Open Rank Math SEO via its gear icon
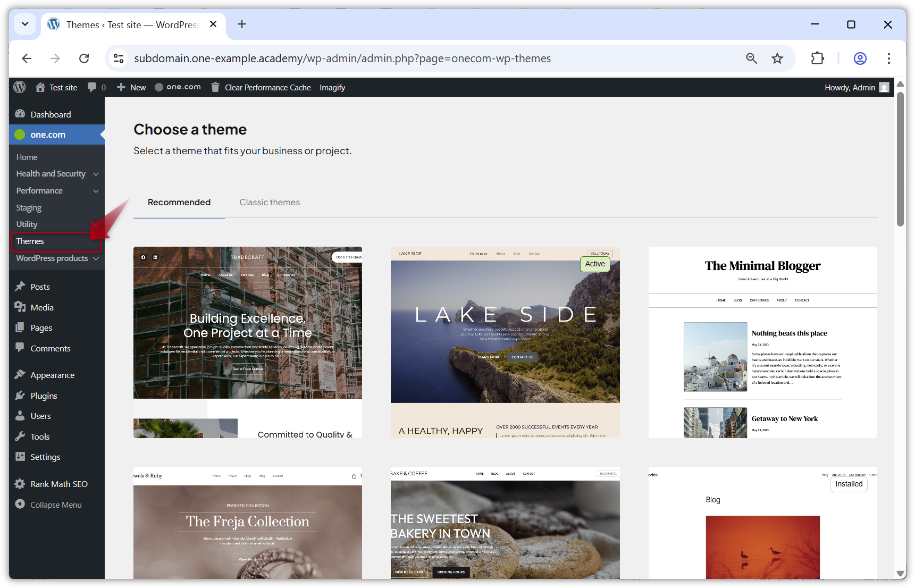Image resolution: width=915 pixels, height=588 pixels. 20,484
